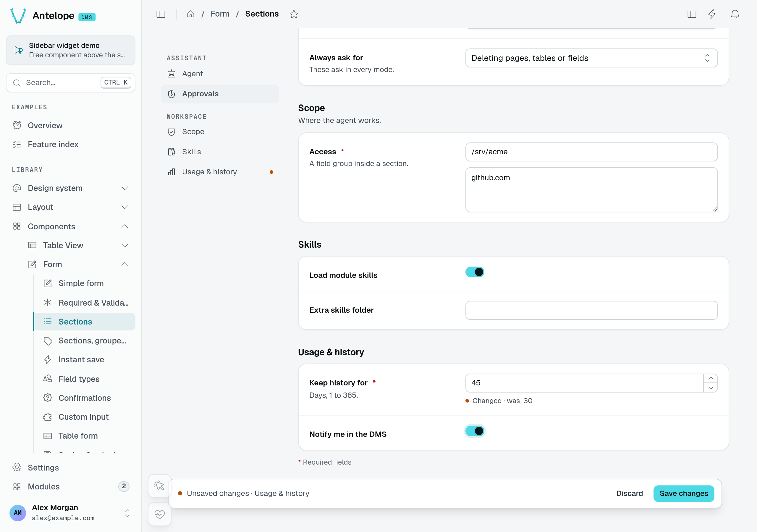Screen dimensions: 757x532
Task: Go to the Agent section
Action: [220, 74]
